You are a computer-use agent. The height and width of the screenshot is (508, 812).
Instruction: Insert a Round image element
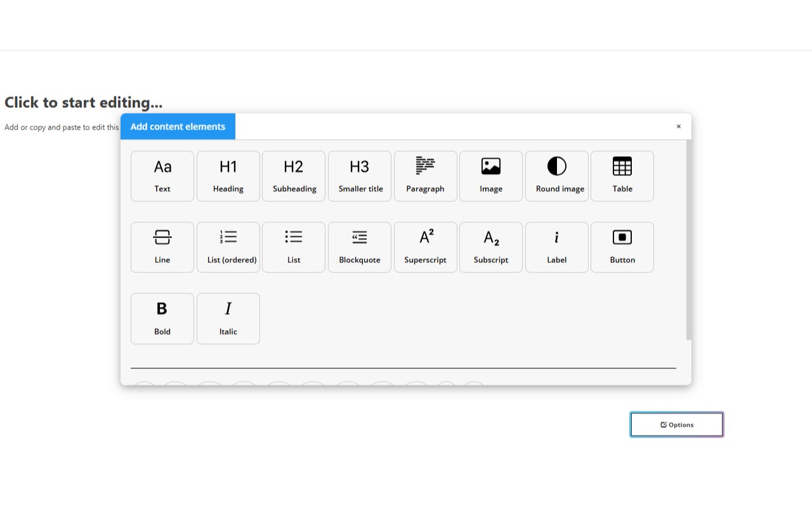pyautogui.click(x=557, y=176)
